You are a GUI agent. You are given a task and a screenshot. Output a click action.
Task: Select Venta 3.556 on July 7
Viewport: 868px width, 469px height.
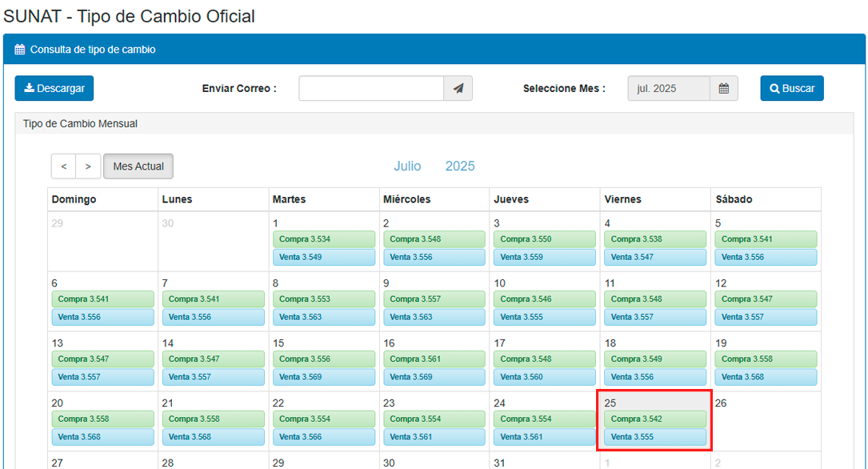213,317
